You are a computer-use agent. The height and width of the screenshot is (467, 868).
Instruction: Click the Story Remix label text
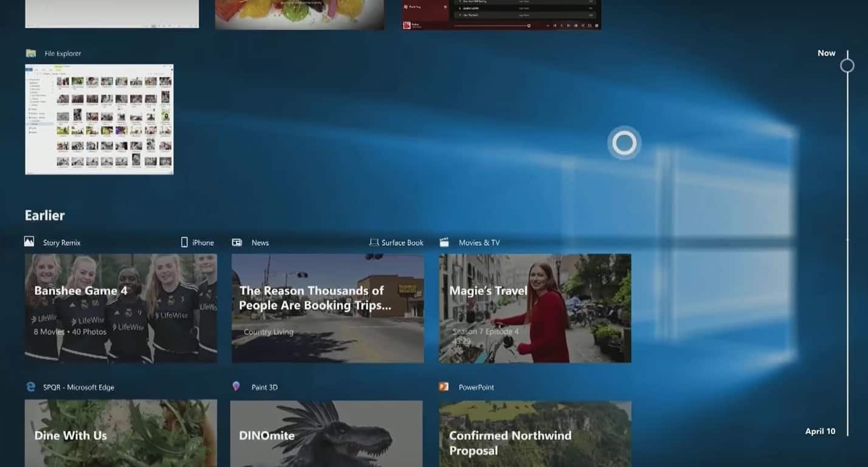61,243
